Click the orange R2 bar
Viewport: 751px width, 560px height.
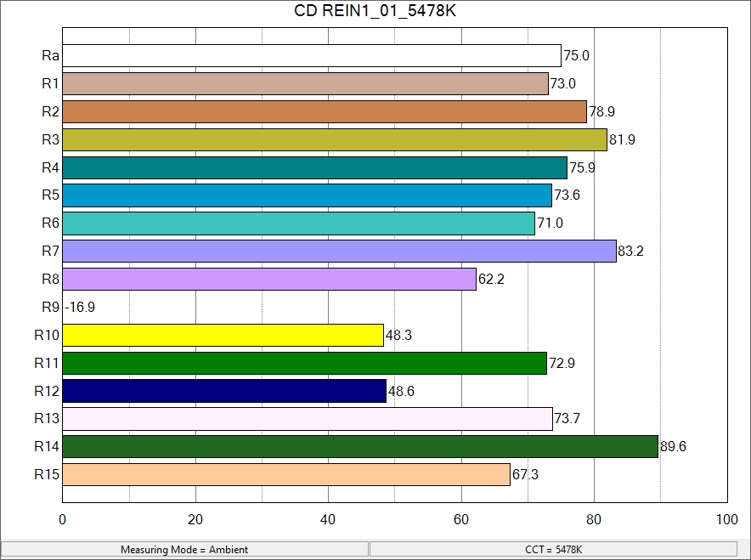(325, 111)
